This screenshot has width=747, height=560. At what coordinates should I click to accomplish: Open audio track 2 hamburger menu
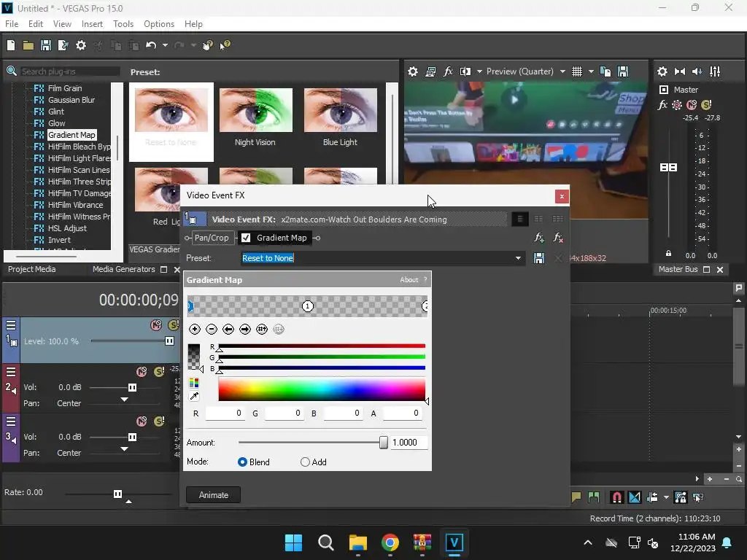pos(10,372)
